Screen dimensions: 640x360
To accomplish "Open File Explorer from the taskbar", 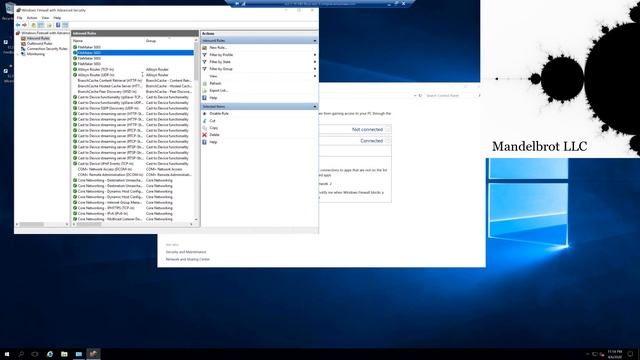I will pos(64,354).
